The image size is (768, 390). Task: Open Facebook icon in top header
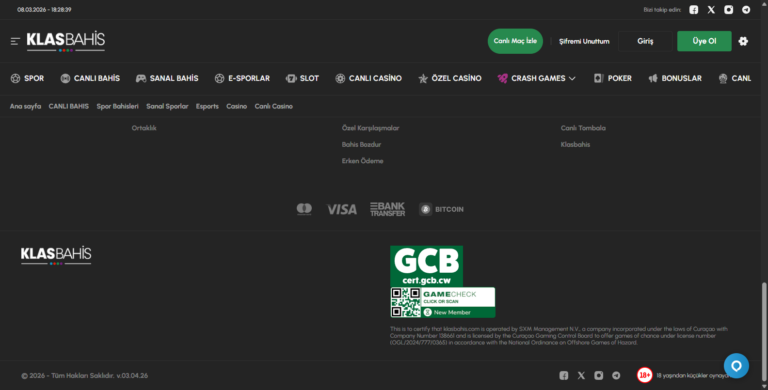point(694,10)
